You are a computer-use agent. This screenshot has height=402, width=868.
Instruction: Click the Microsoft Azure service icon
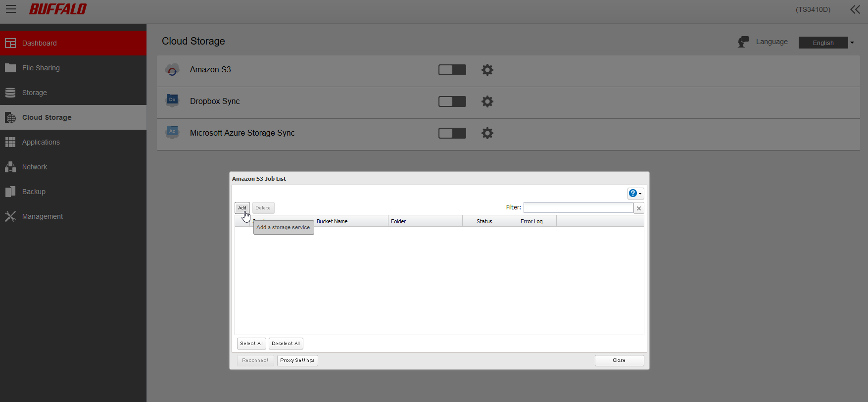(x=172, y=133)
